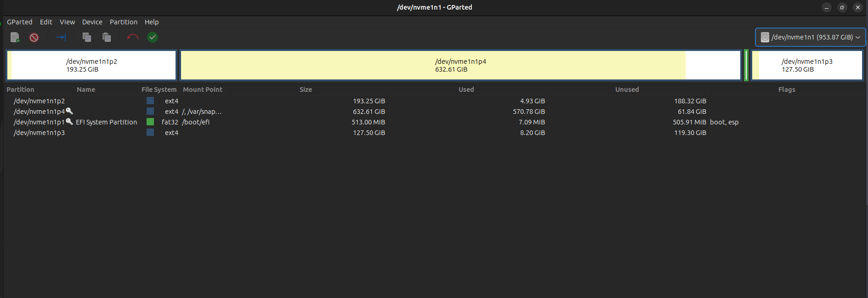868x298 pixels.
Task: Maximize the GParted window
Action: point(842,7)
